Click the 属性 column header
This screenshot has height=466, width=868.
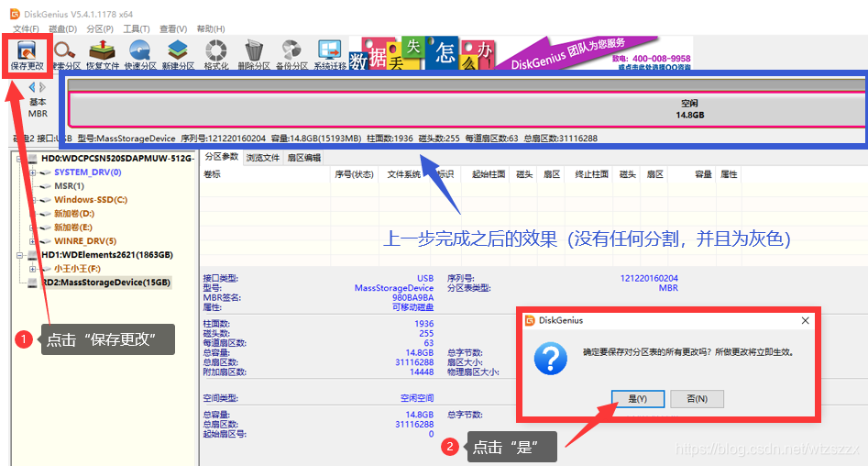click(729, 174)
